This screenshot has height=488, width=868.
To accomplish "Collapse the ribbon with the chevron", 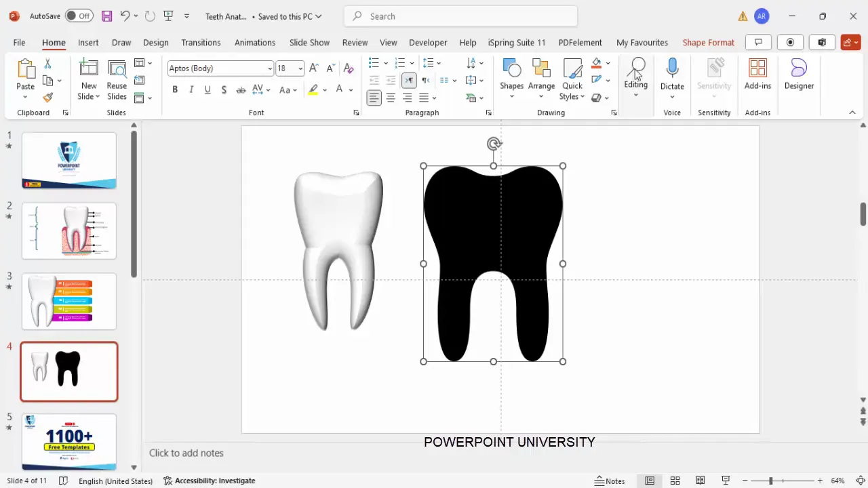I will (x=852, y=113).
